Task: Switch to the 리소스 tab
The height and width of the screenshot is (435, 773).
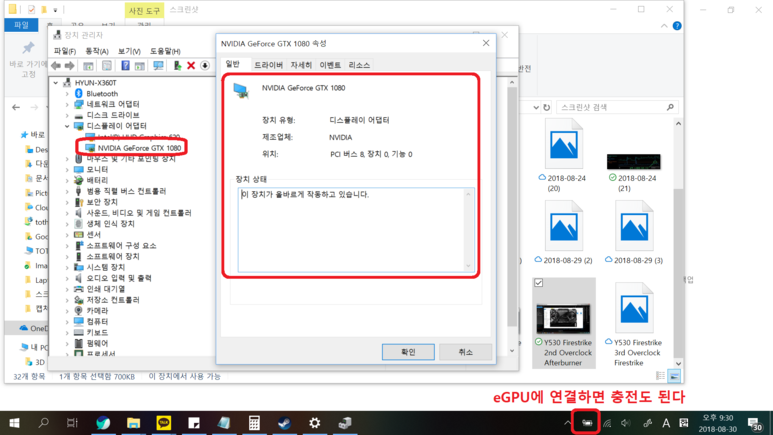Action: pyautogui.click(x=359, y=65)
